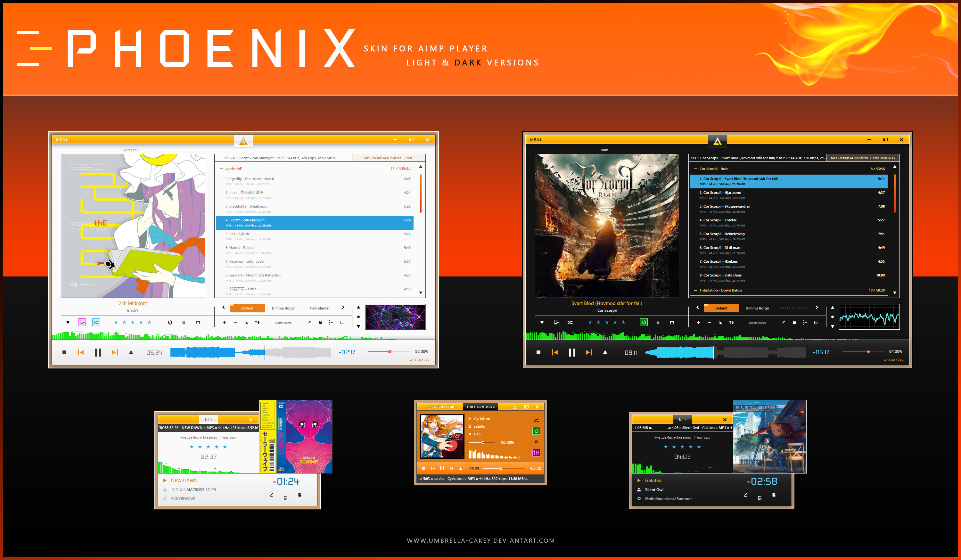Switch to Dimmu Borgir tab in dark player
961x560 pixels.
tap(757, 308)
